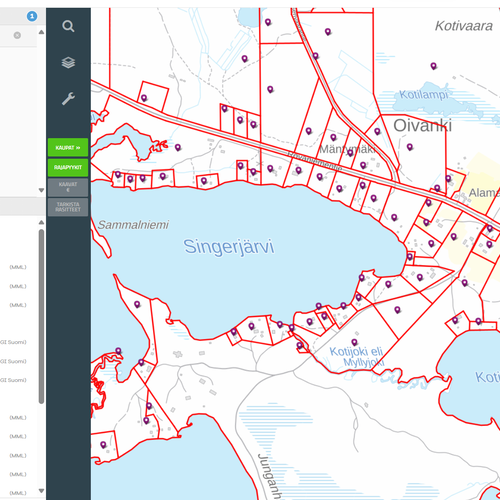Select the purple pin left of Oivanki

click(x=377, y=131)
